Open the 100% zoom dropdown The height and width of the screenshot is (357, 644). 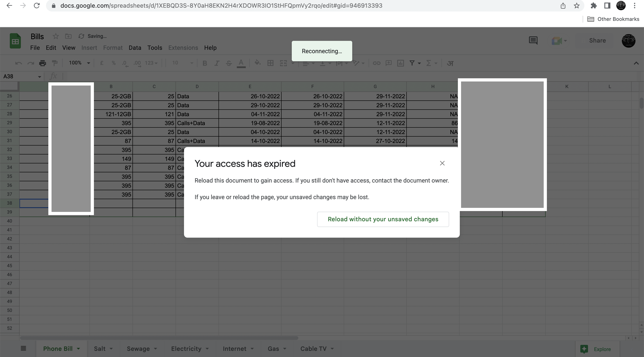pyautogui.click(x=79, y=63)
